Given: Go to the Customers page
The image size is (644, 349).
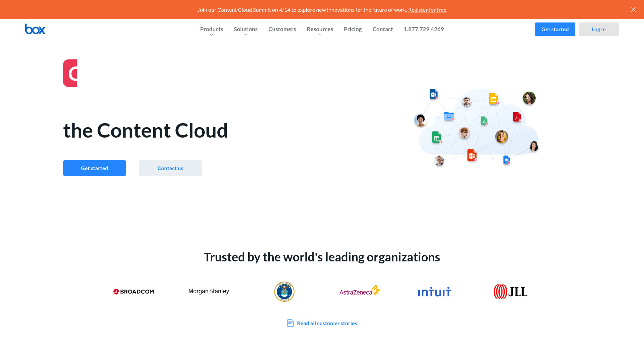Looking at the screenshot, I should click(282, 29).
